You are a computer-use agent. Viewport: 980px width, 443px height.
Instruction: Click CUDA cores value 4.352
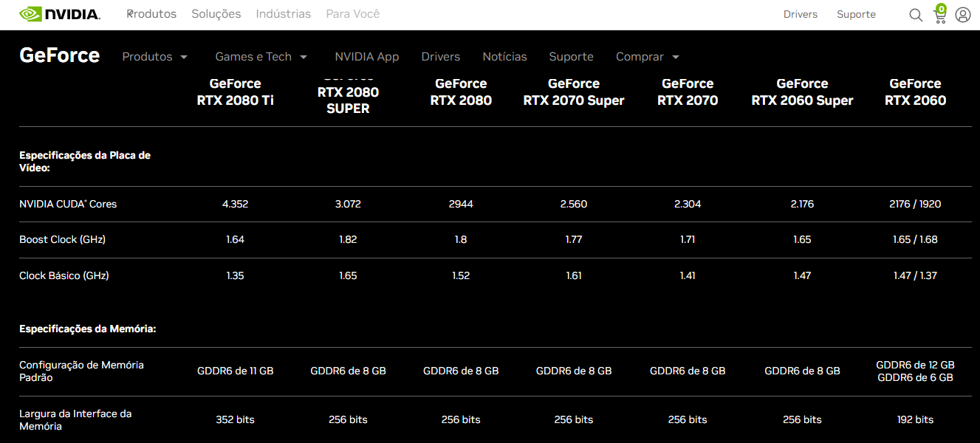point(235,204)
